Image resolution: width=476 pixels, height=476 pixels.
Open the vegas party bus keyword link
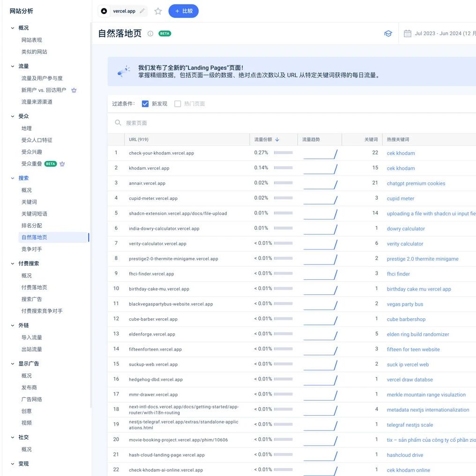(405, 304)
